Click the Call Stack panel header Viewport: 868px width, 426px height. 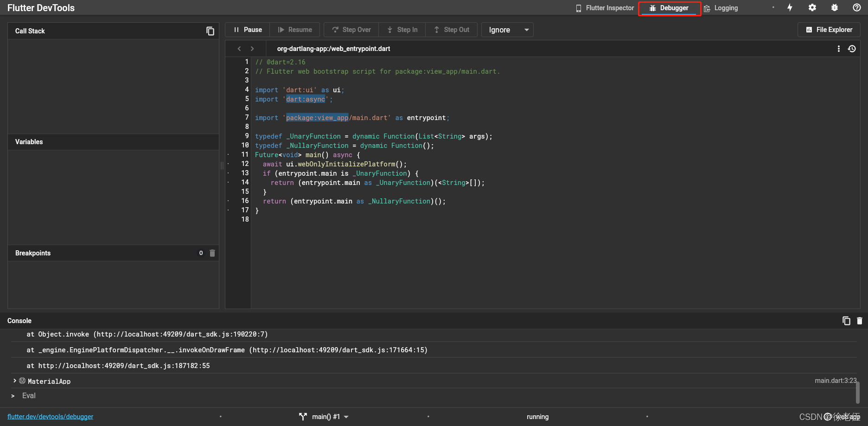click(x=113, y=31)
